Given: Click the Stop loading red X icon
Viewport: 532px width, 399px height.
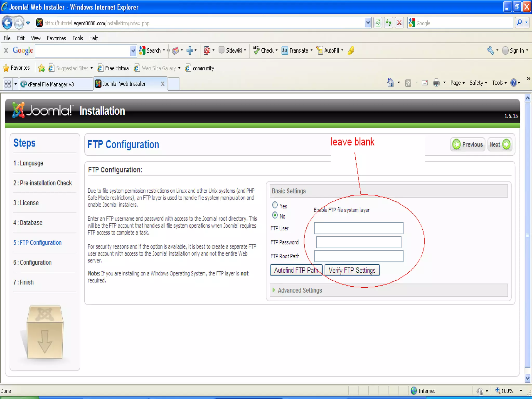Looking at the screenshot, I should 399,23.
